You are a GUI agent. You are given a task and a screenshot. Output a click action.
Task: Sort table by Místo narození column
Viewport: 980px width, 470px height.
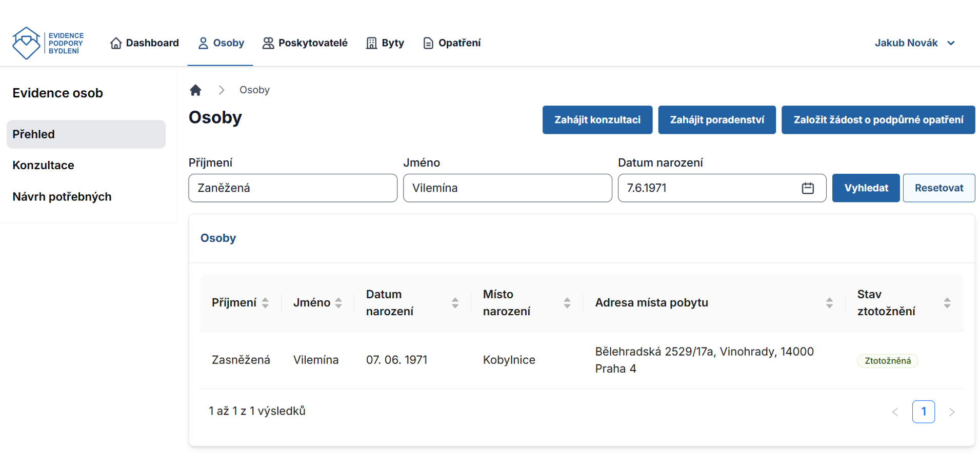point(567,303)
